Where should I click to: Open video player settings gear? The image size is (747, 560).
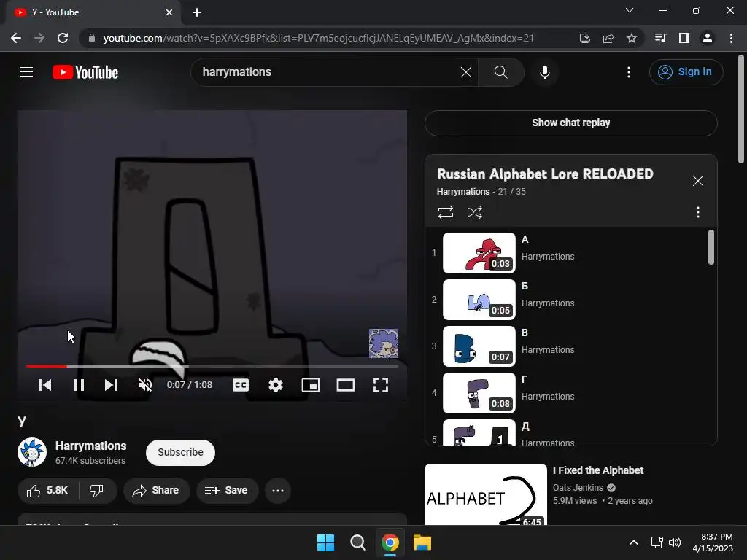point(275,385)
